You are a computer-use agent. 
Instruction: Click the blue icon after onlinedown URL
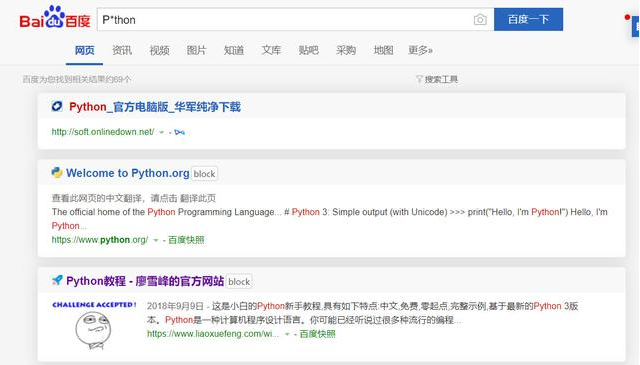[180, 132]
